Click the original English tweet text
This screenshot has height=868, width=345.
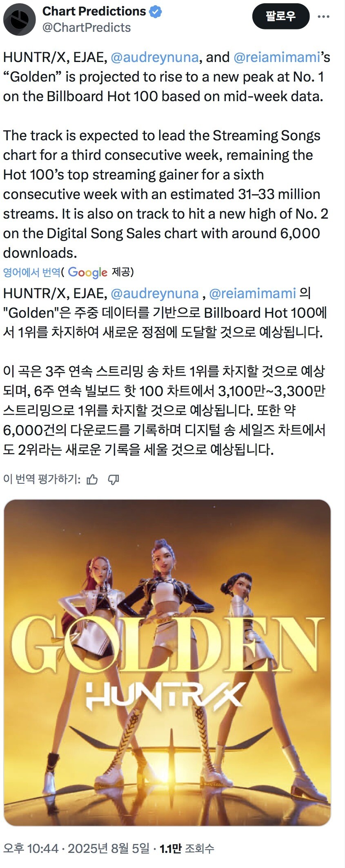pyautogui.click(x=167, y=155)
